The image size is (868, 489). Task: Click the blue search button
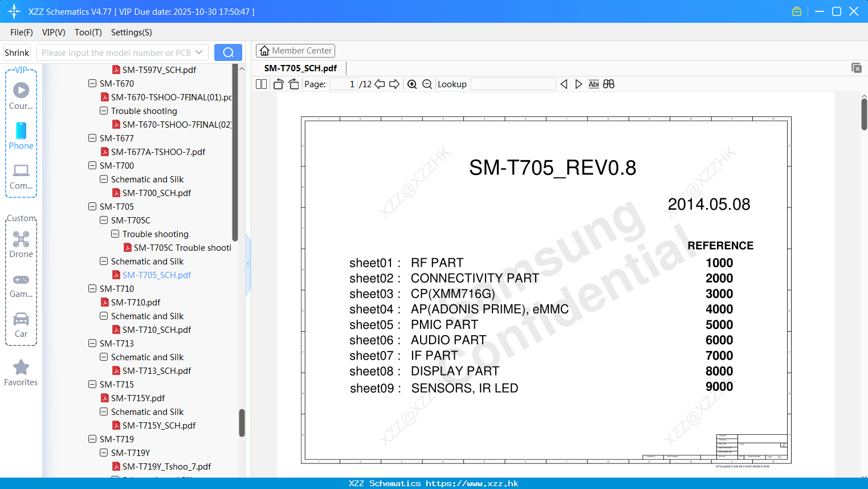coord(228,52)
